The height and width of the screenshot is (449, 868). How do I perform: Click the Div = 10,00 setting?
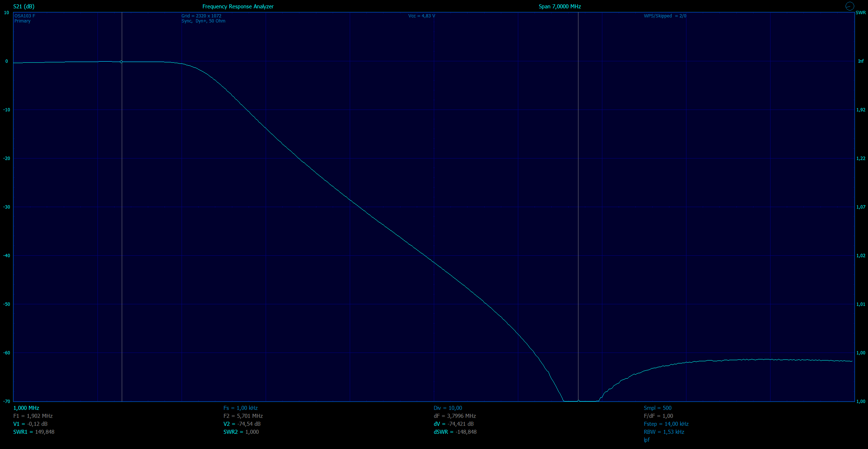click(x=448, y=408)
